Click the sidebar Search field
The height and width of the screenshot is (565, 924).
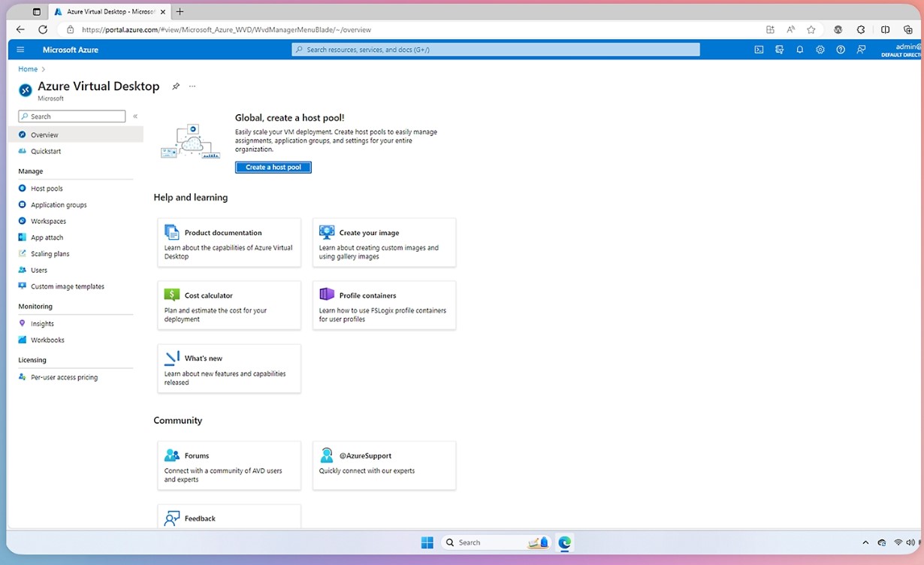[x=72, y=116]
